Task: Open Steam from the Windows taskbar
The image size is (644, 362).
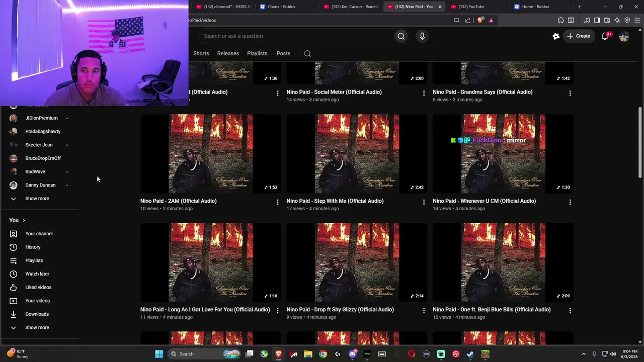Action: coord(470,354)
